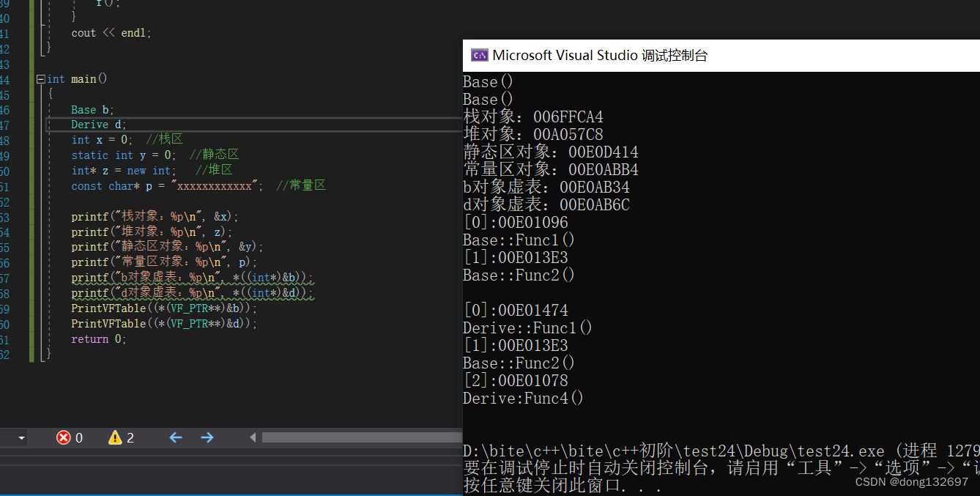Click console line Derive::Func1()
The image size is (980, 496).
click(x=528, y=328)
